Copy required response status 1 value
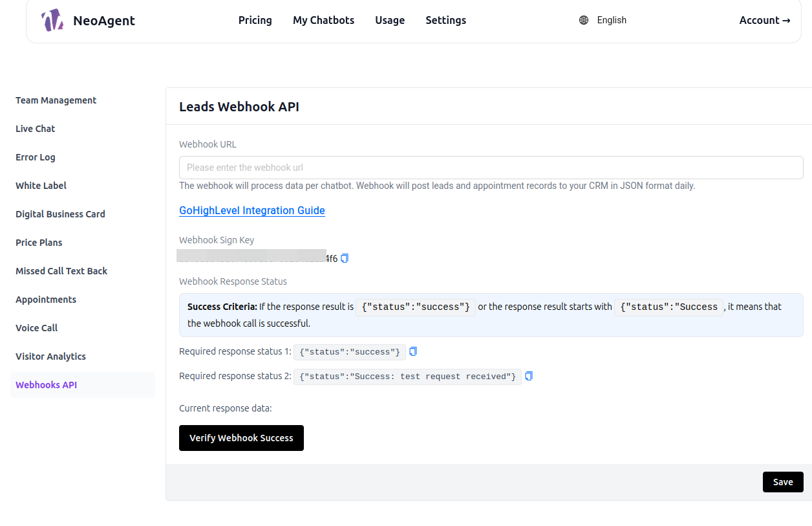Screen dimensions: 812x526 [412, 351]
